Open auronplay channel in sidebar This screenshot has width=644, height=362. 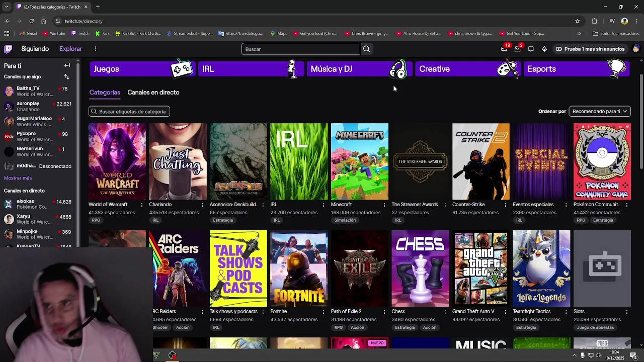click(x=38, y=106)
